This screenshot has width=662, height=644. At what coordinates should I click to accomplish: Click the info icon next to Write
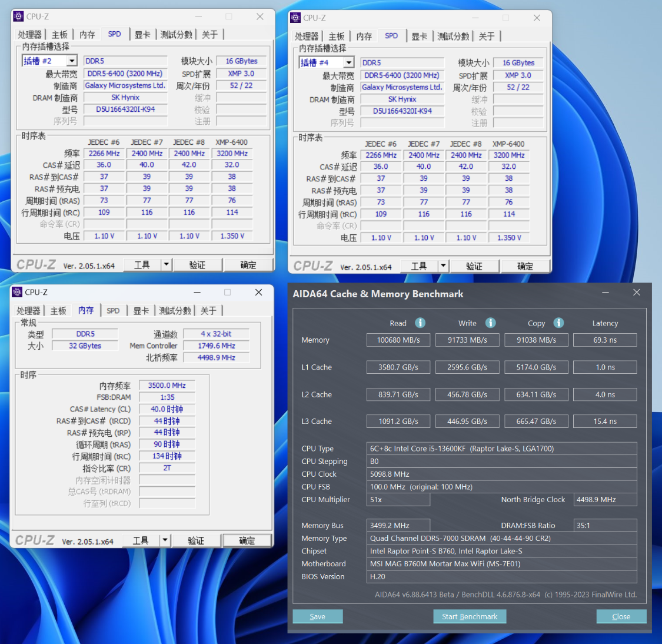pos(490,323)
